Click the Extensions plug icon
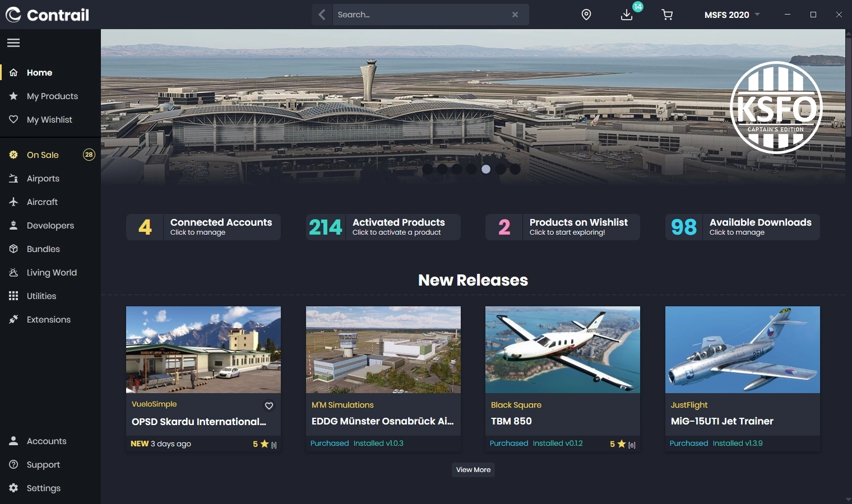 [x=13, y=320]
